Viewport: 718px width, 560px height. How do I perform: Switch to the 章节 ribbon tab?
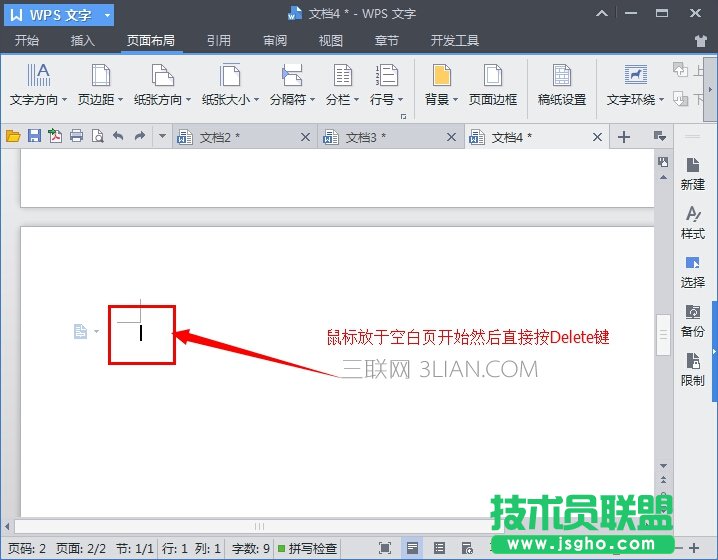tap(386, 41)
